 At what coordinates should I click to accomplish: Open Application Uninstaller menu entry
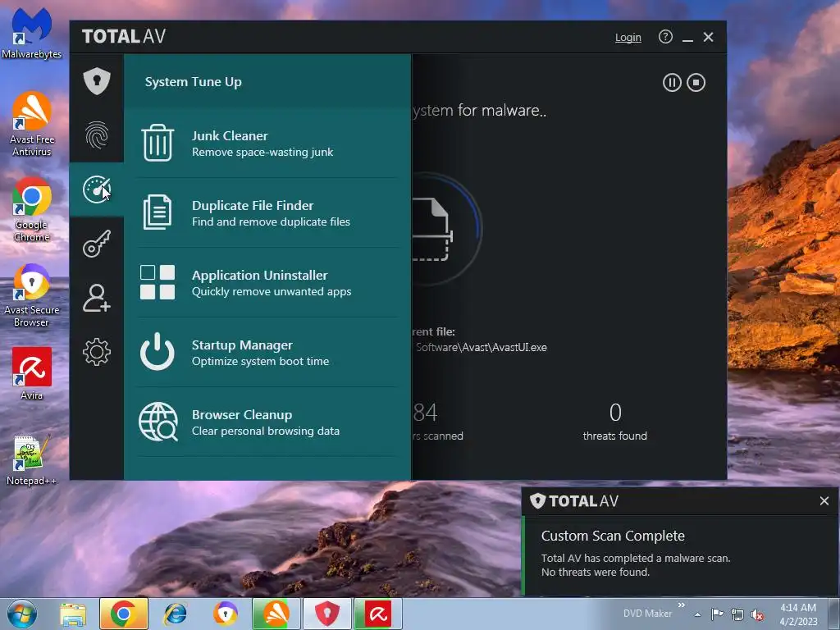(x=267, y=282)
